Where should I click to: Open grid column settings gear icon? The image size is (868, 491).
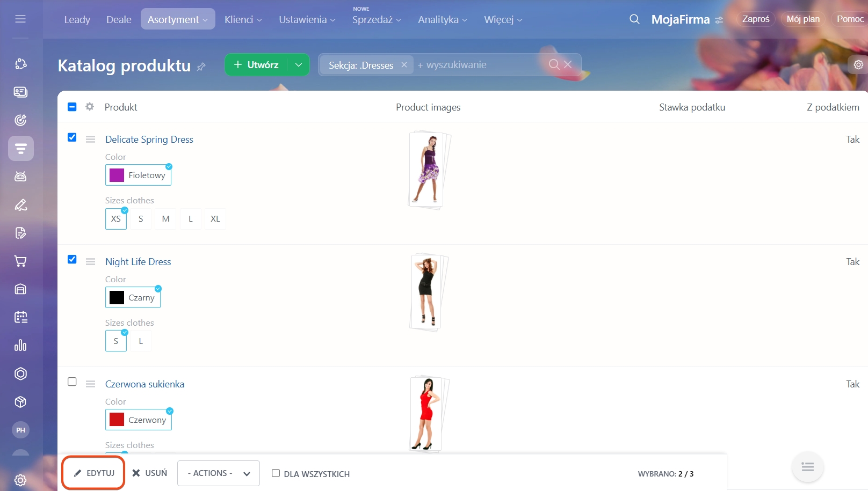[90, 107]
